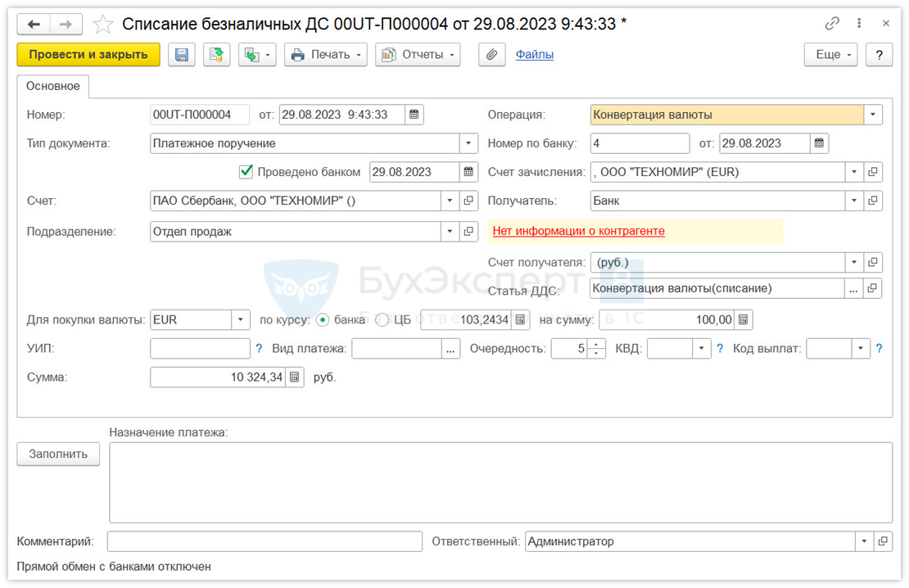Open Ответственный item with open icon
Viewport: 909px width, 588px height.
(x=882, y=541)
